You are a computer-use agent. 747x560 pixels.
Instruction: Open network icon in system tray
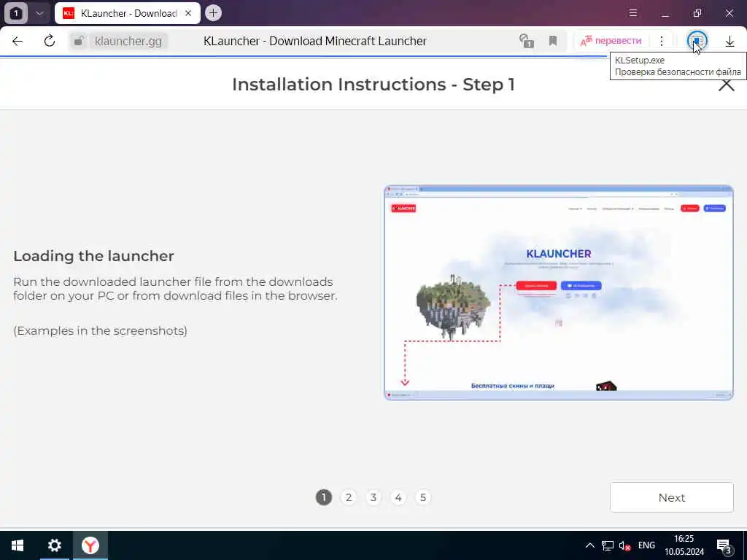608,545
